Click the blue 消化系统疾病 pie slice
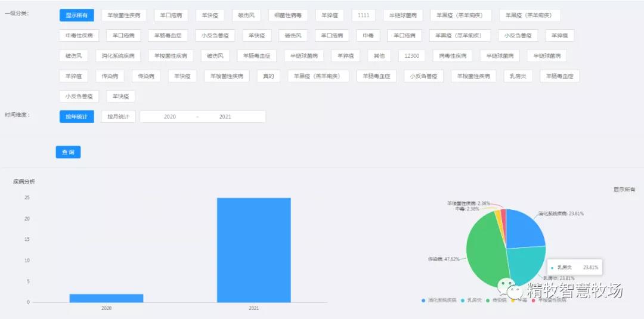Image resolution: width=644 pixels, height=319 pixels. click(524, 230)
